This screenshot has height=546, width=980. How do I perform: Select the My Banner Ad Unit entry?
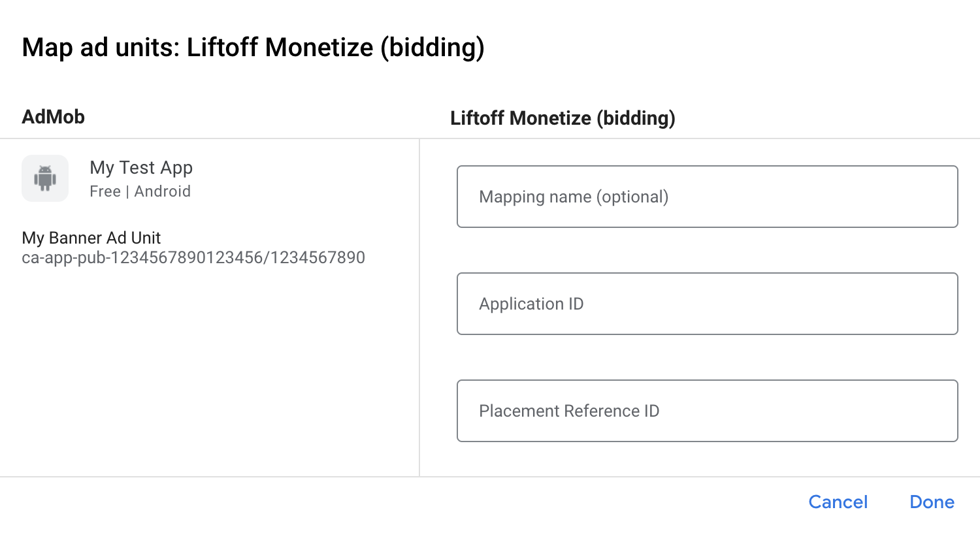(91, 238)
